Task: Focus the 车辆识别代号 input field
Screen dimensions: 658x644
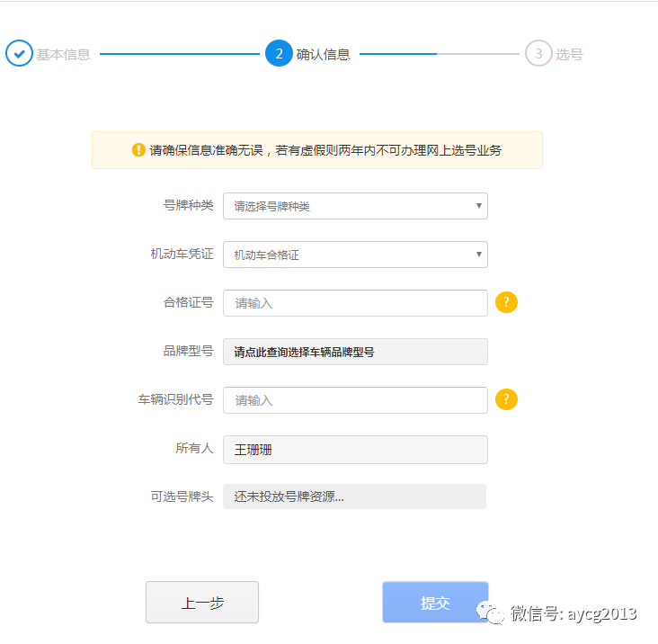Action: pos(355,400)
